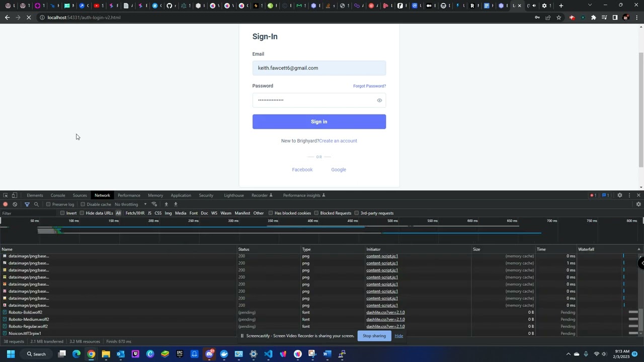This screenshot has width=644, height=362.
Task: Show hidden system tray icons
Action: (569, 354)
